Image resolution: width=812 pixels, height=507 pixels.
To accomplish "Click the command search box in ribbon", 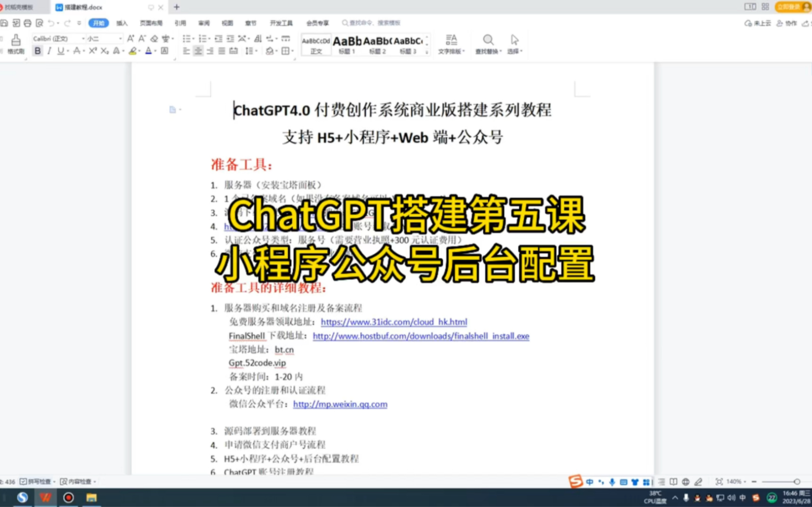I will point(372,23).
